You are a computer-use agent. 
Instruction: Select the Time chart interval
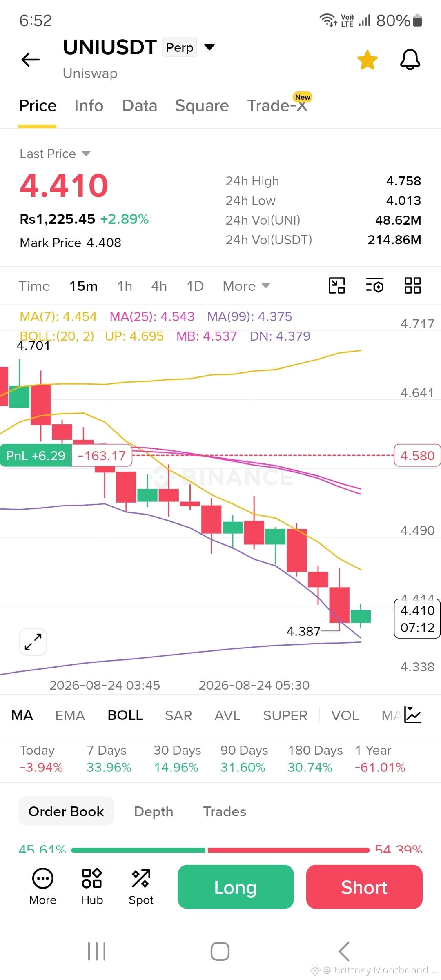[x=34, y=286]
